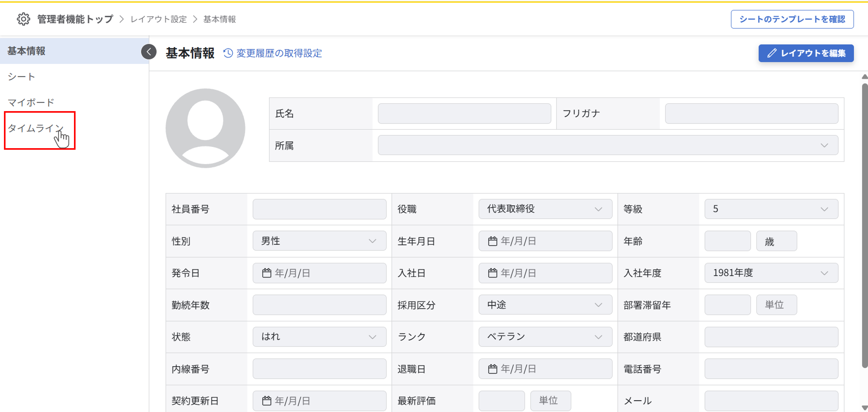The image size is (868, 412).
Task: Select シート in the sidebar
Action: tap(74, 77)
